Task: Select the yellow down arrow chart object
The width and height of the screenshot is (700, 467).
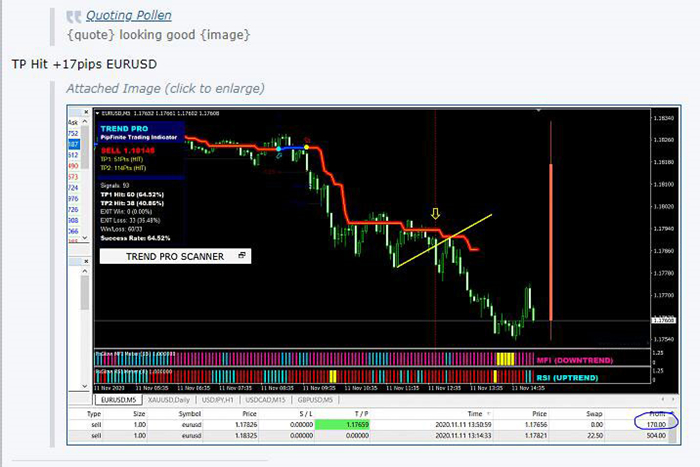Action: (435, 213)
